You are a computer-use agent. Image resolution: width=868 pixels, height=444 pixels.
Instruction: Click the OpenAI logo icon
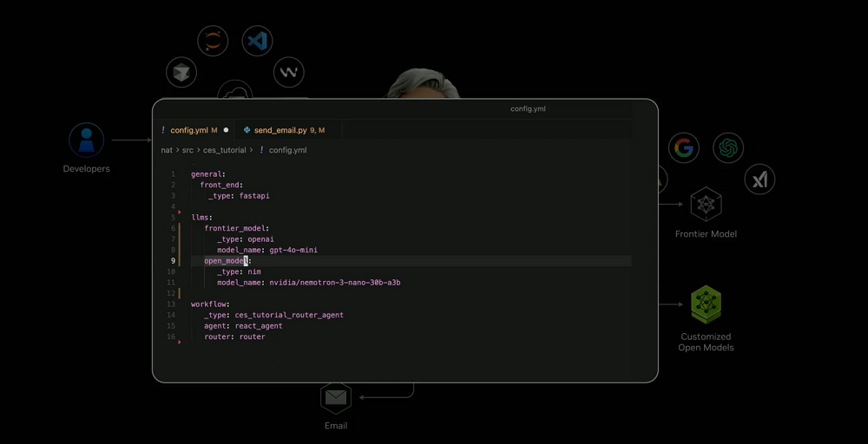click(x=728, y=147)
